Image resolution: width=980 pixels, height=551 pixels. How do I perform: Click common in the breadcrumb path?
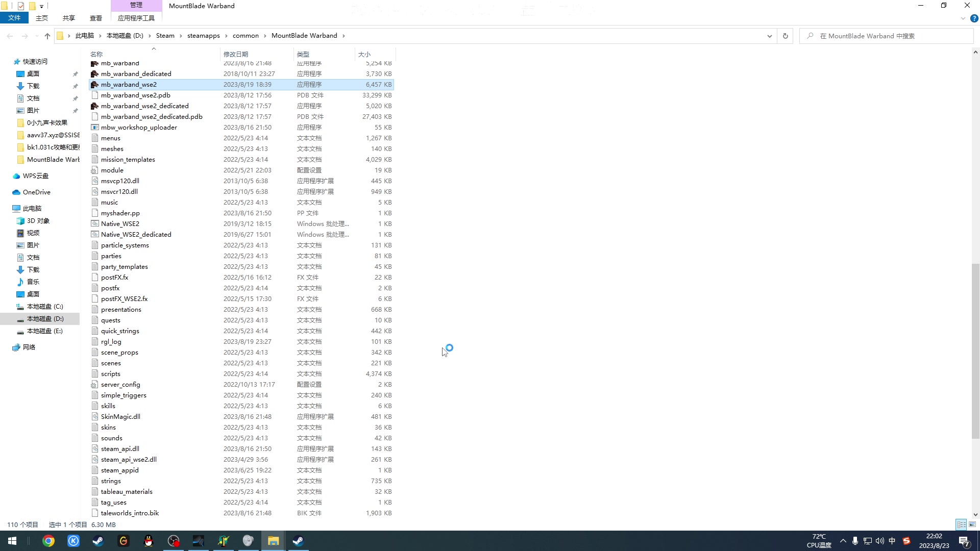(246, 36)
